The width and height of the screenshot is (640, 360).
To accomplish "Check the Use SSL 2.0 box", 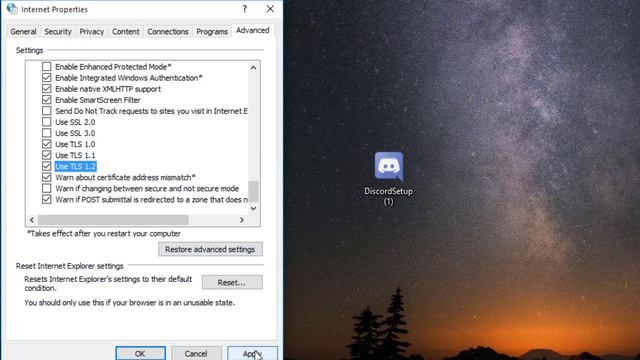I will pyautogui.click(x=47, y=122).
